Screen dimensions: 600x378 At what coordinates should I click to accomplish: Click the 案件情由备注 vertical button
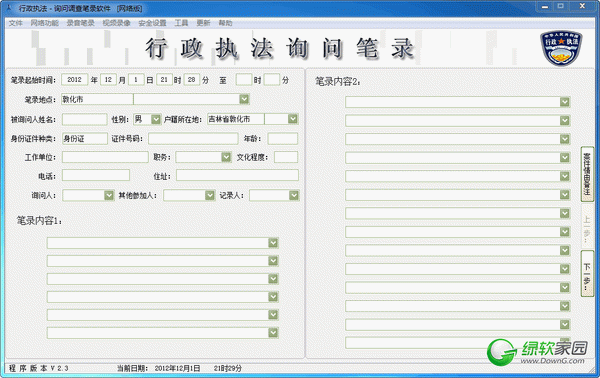pyautogui.click(x=587, y=174)
